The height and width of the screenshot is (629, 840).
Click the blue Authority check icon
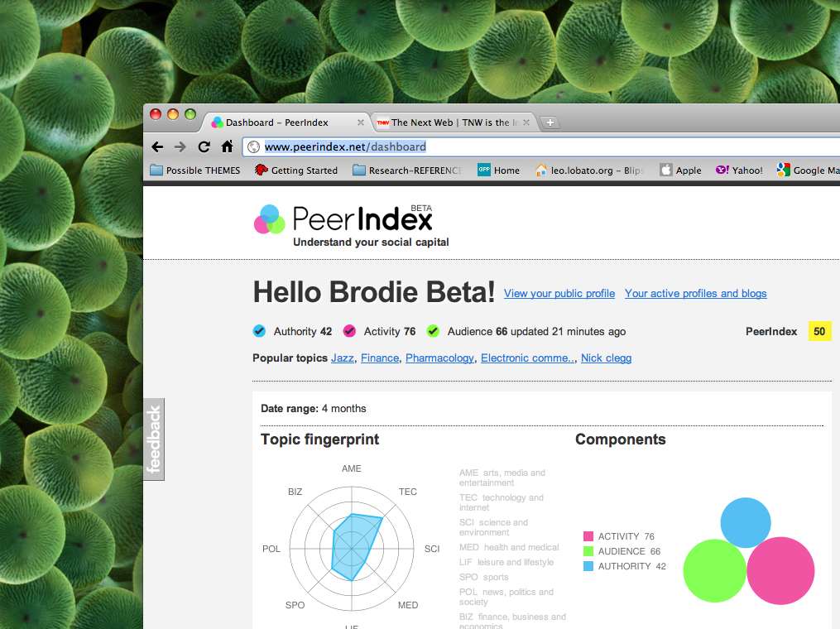259,331
